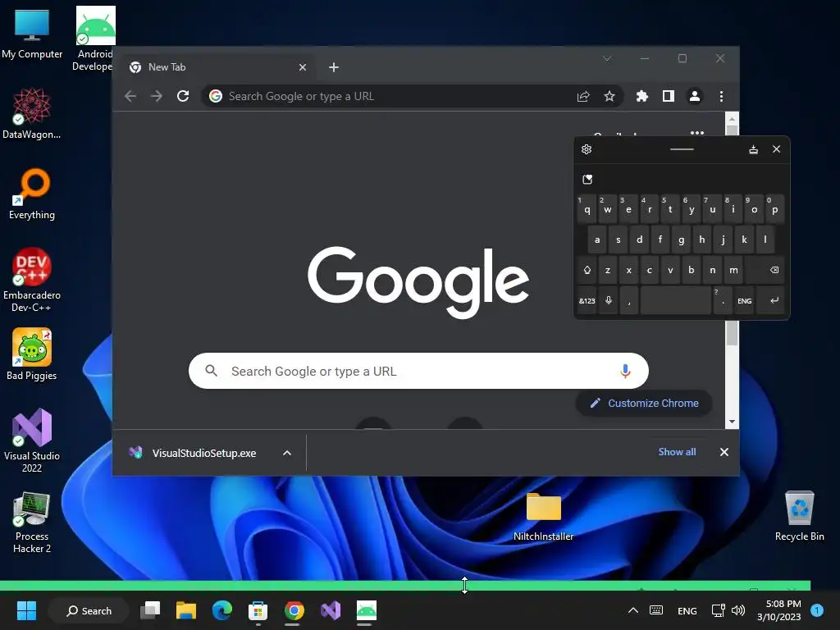Select NiltchInstaller folder on desktop
The width and height of the screenshot is (840, 630).
click(x=543, y=517)
